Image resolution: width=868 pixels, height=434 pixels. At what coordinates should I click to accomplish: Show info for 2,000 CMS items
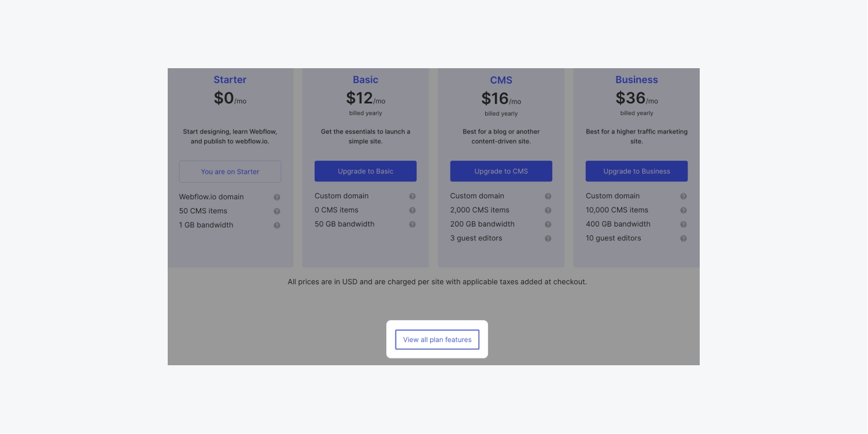(x=548, y=210)
